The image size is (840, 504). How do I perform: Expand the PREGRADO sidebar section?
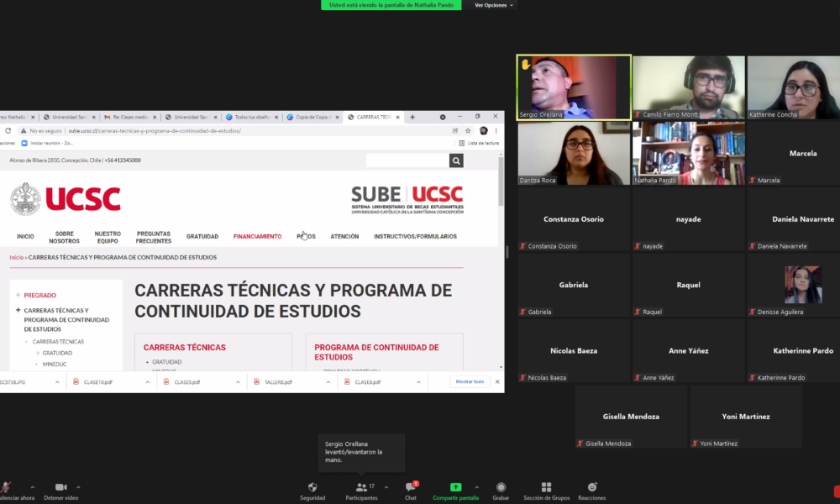(x=18, y=295)
